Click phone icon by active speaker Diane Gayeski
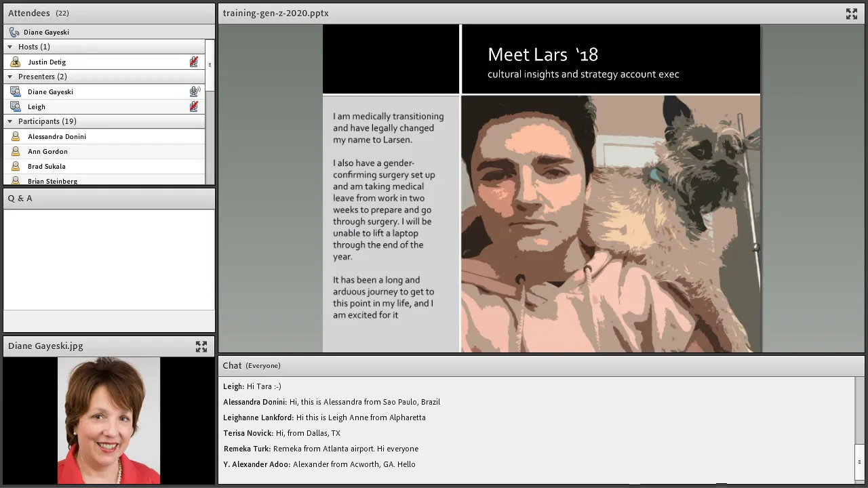 tap(14, 32)
